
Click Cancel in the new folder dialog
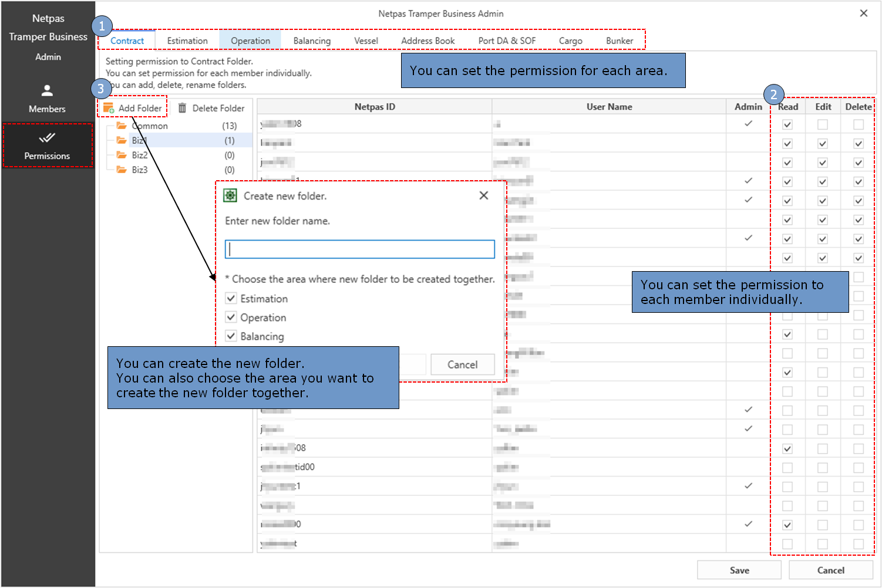coord(462,364)
